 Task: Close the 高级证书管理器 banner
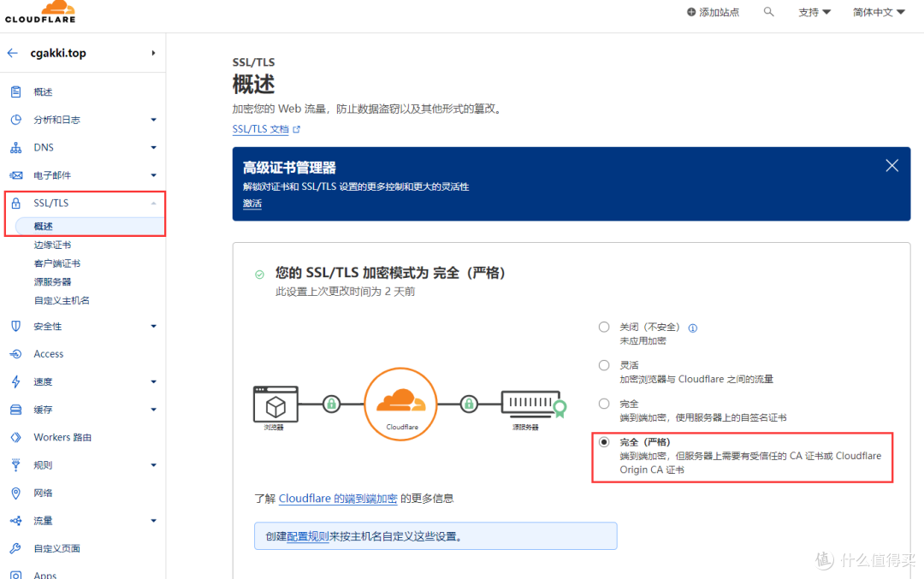point(891,166)
